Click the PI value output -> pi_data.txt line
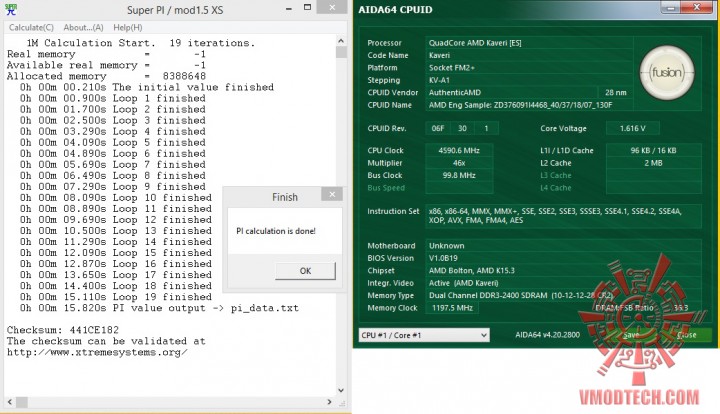720x414 pixels. pyautogui.click(x=159, y=308)
